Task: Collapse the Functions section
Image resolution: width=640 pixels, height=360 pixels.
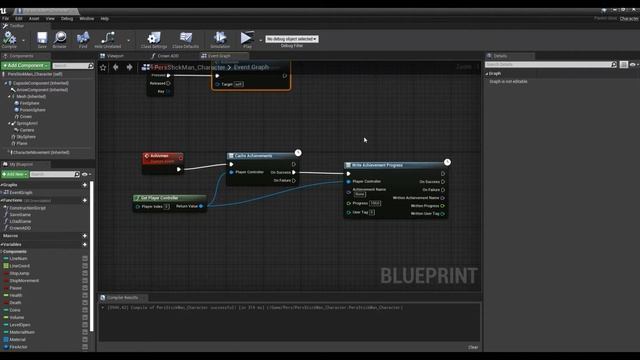Action: click(2, 200)
